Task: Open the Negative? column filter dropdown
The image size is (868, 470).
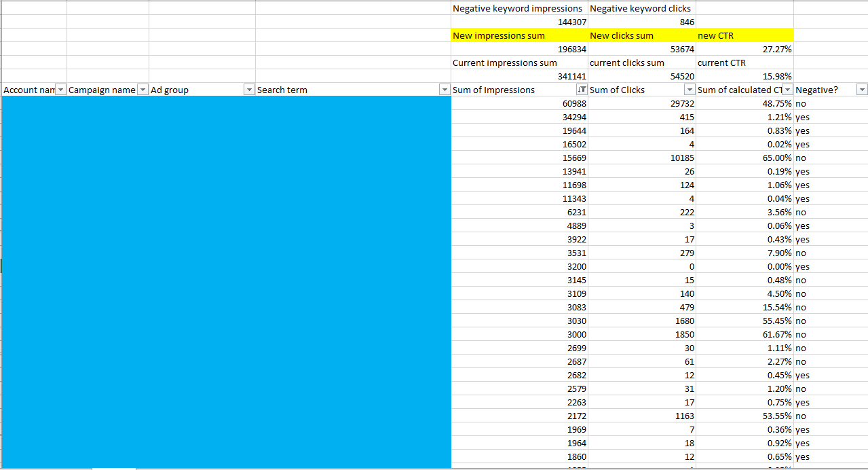Action: coord(862,90)
